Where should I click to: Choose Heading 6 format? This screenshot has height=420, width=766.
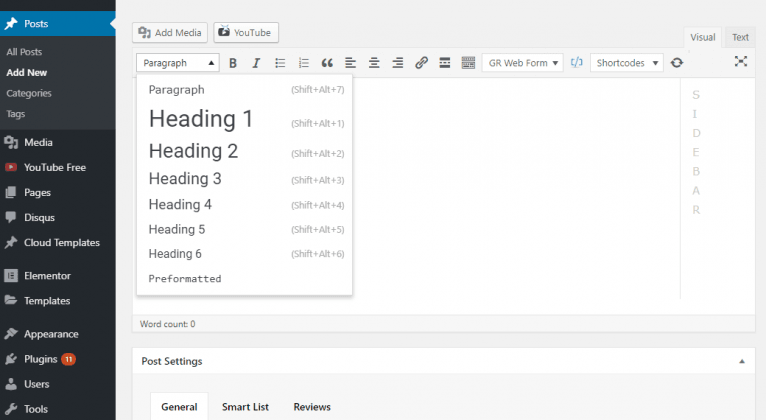click(244, 254)
